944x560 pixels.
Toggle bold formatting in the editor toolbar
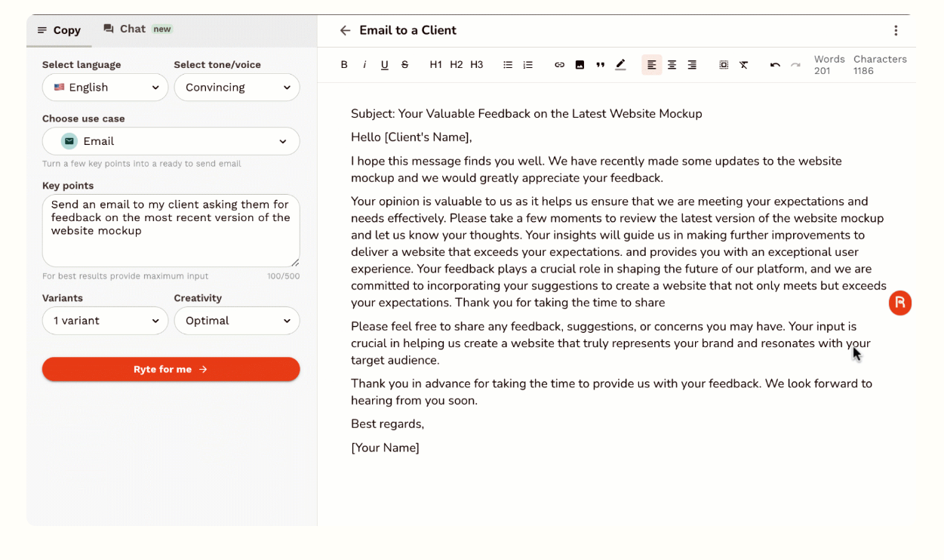tap(344, 65)
